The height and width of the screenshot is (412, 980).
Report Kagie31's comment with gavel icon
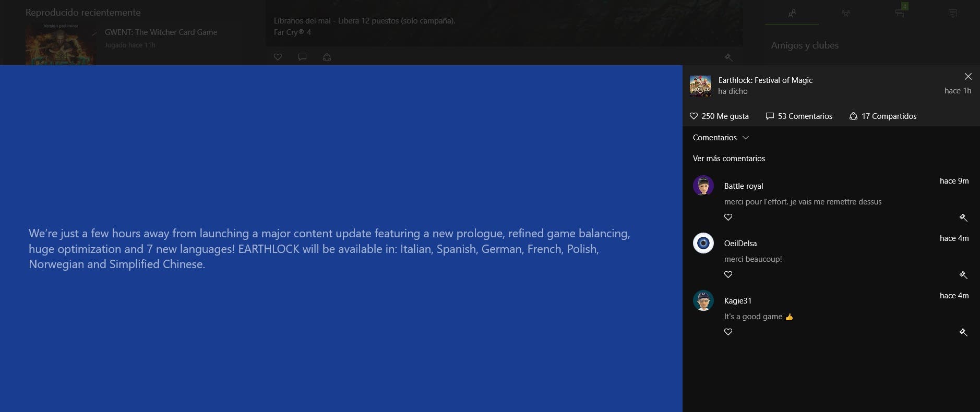(963, 332)
